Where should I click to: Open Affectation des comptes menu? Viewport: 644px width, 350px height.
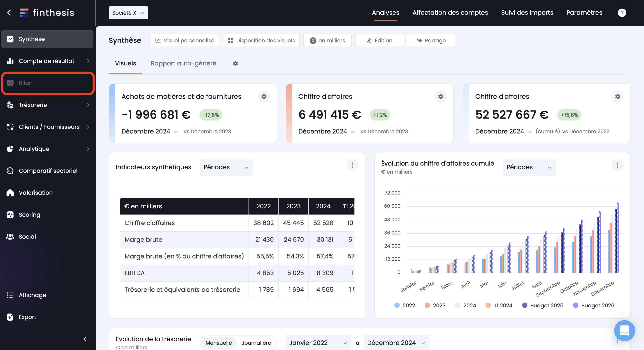click(450, 13)
